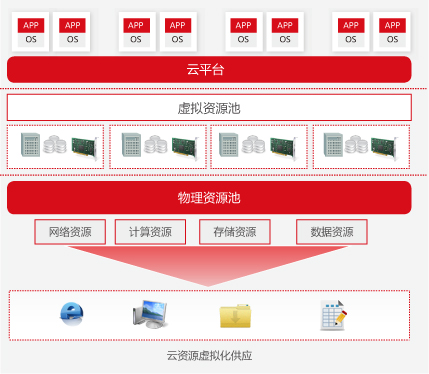The image size is (429, 374).
Task: Click the red 云平台 bar
Action: [x=209, y=69]
